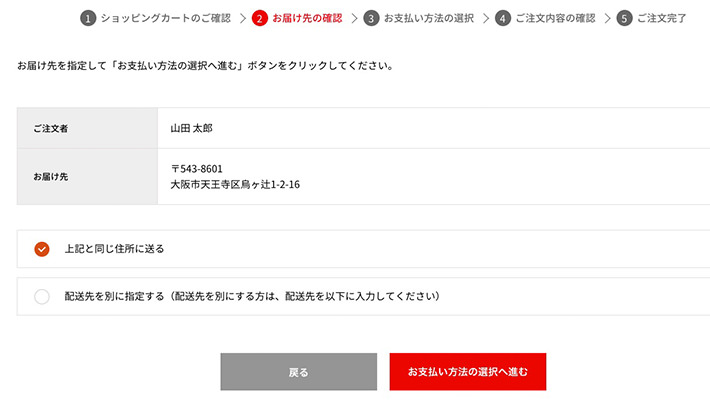Viewport: 710px width, 410px height.
Task: Click the red step 2 number circle
Action: (x=260, y=18)
